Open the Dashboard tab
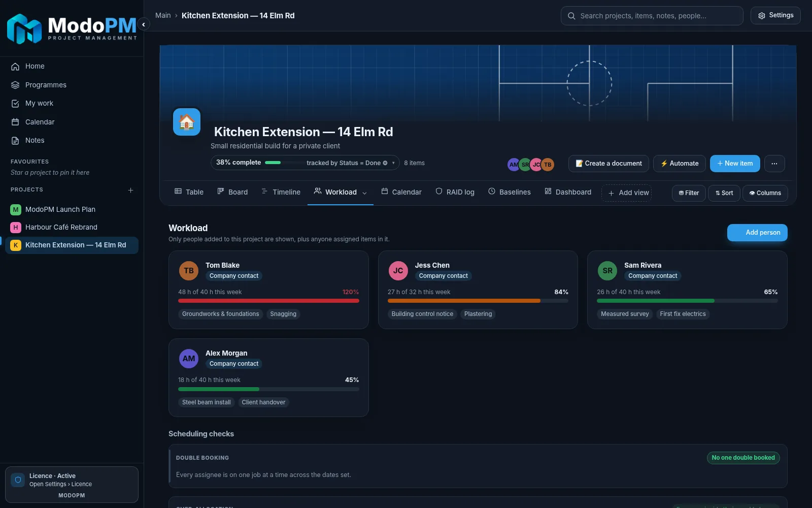812x508 pixels. pos(568,192)
